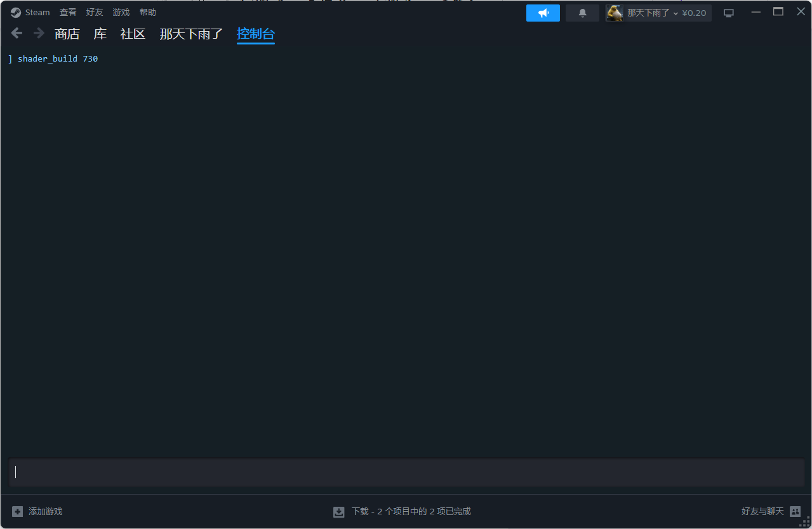The image size is (812, 529).
Task: Click the plus icon beside 添加游戏
Action: (18, 511)
